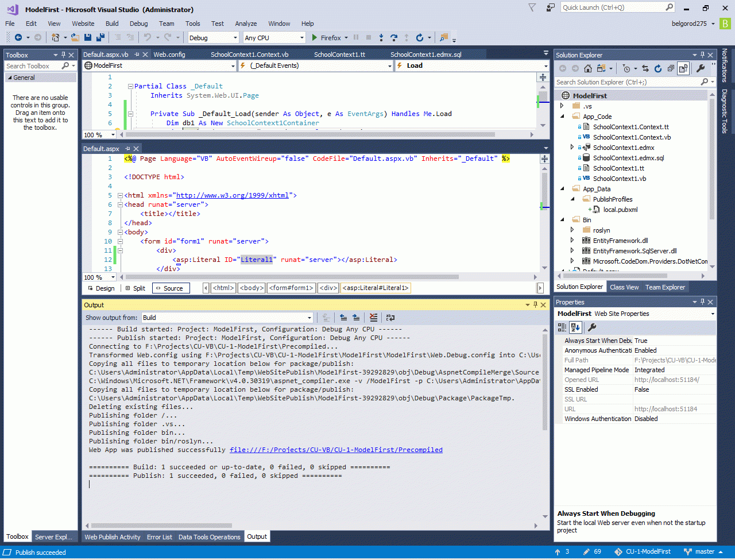Switch the editor to Design view
Screen dimensions: 735x560
tap(101, 288)
